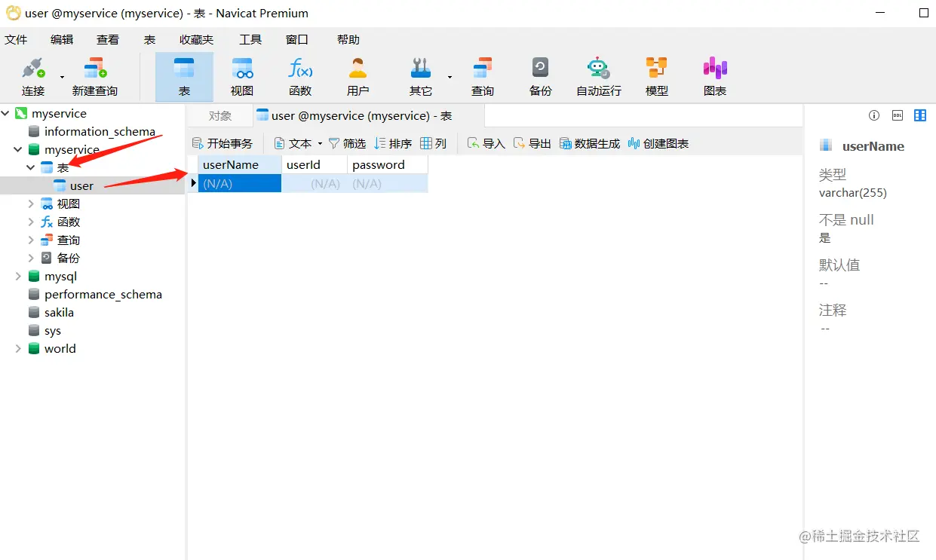936x560 pixels.
Task: Click the 自动运行 (Automation) icon
Action: [x=597, y=75]
